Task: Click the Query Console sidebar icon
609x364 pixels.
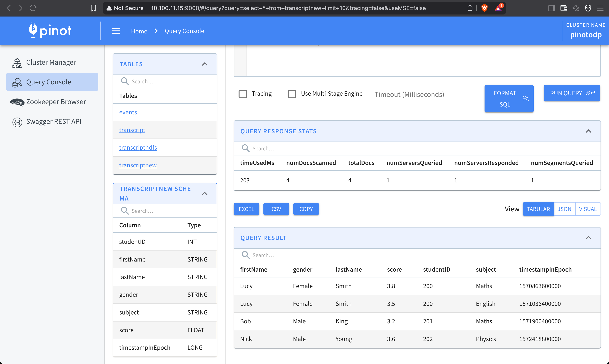Action: click(17, 82)
